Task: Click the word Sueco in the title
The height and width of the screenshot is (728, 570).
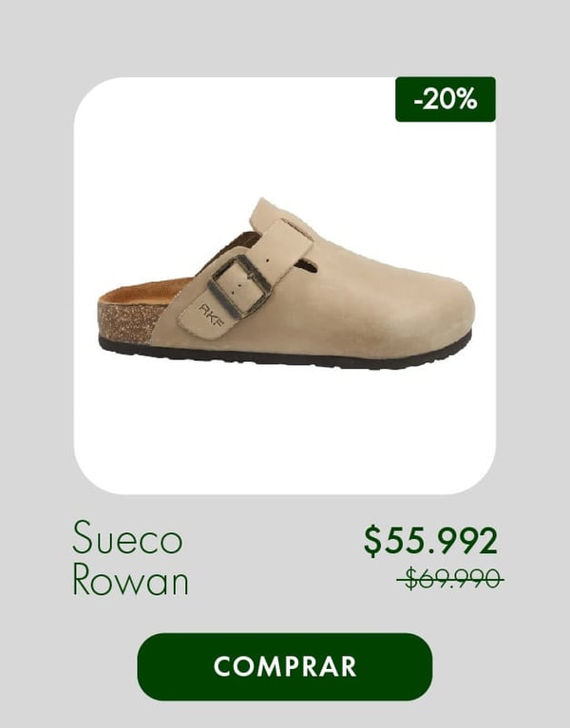Action: pyautogui.click(x=127, y=539)
